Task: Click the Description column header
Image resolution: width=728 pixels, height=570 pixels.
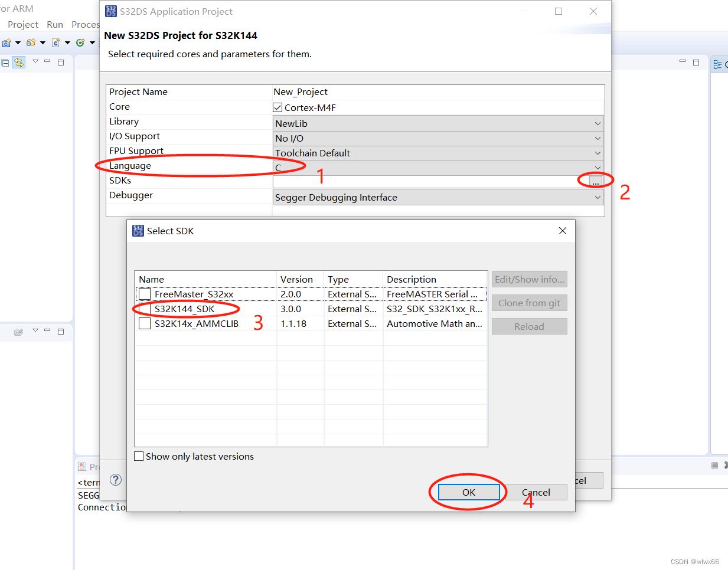Action: tap(436, 279)
